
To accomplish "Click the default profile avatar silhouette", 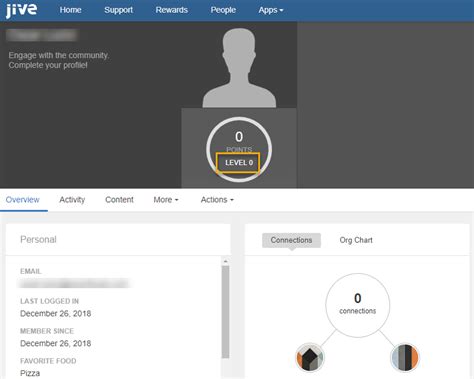I will pyautogui.click(x=239, y=68).
